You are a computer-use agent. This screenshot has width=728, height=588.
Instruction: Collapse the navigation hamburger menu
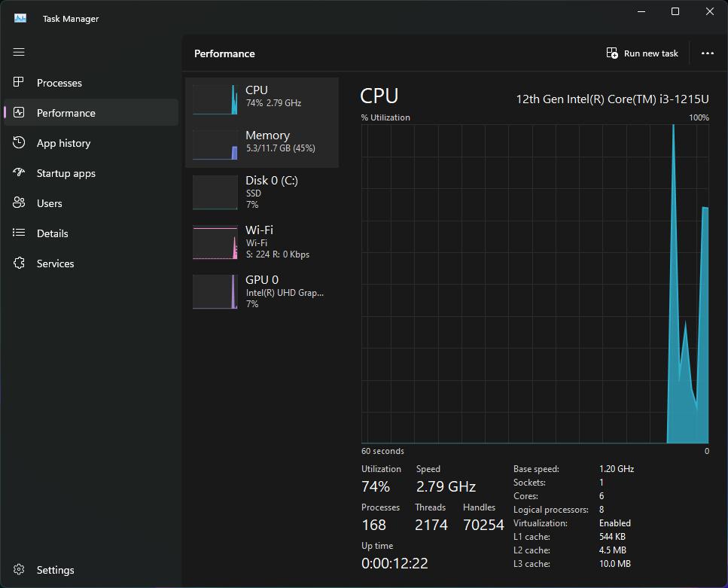(x=19, y=52)
